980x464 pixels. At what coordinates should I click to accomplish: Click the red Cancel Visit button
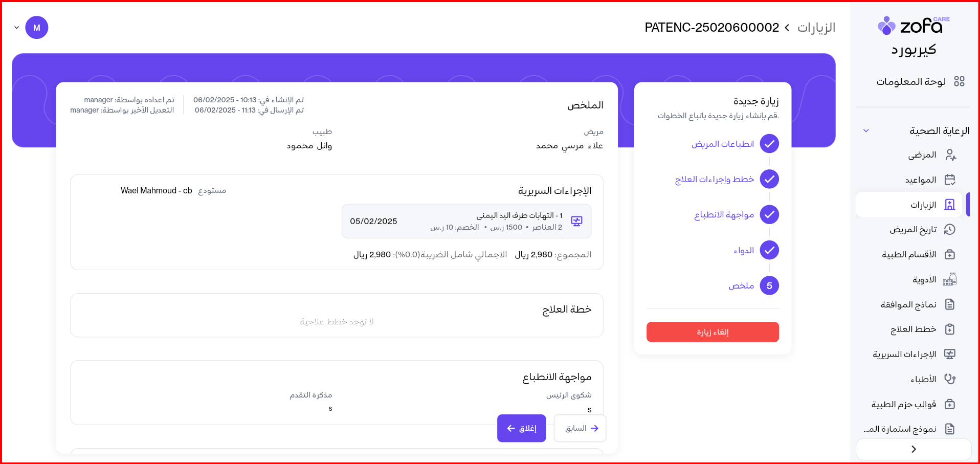click(712, 332)
